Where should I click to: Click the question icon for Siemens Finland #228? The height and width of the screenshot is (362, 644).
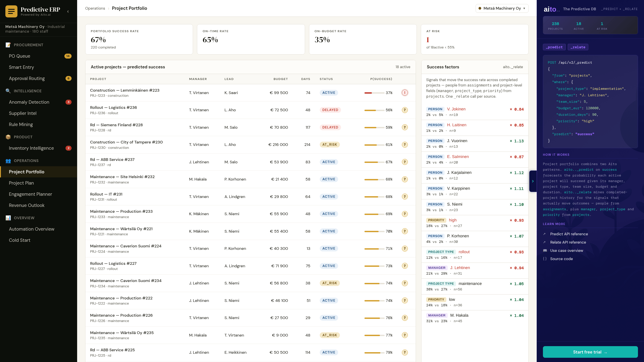coord(405,127)
